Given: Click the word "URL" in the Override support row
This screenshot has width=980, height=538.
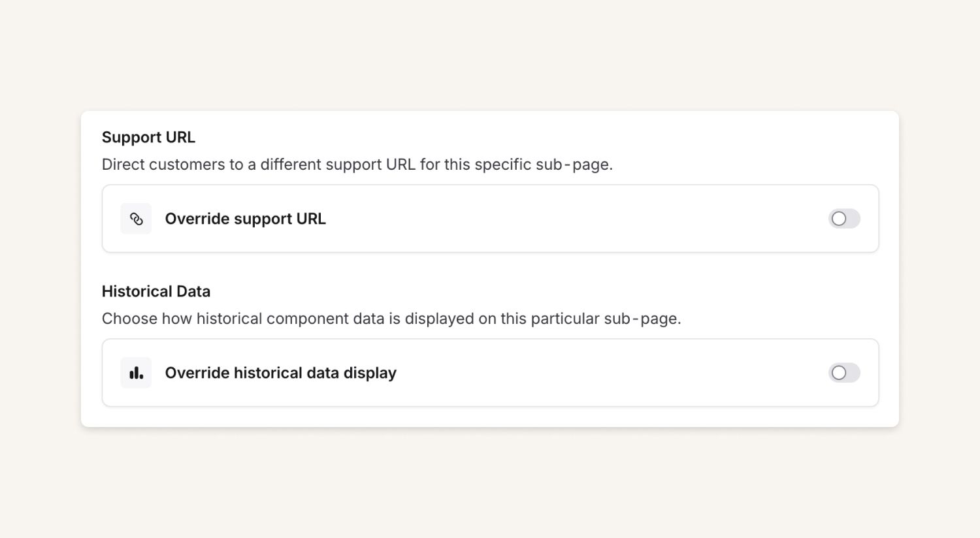Looking at the screenshot, I should pos(310,219).
